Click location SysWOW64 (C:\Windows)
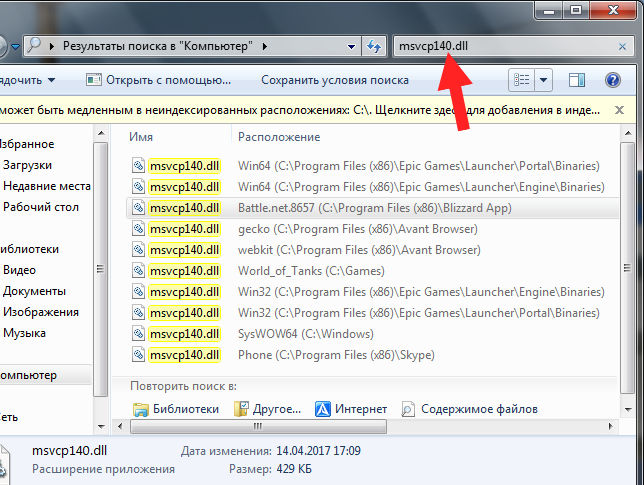The height and width of the screenshot is (485, 644). 306,334
